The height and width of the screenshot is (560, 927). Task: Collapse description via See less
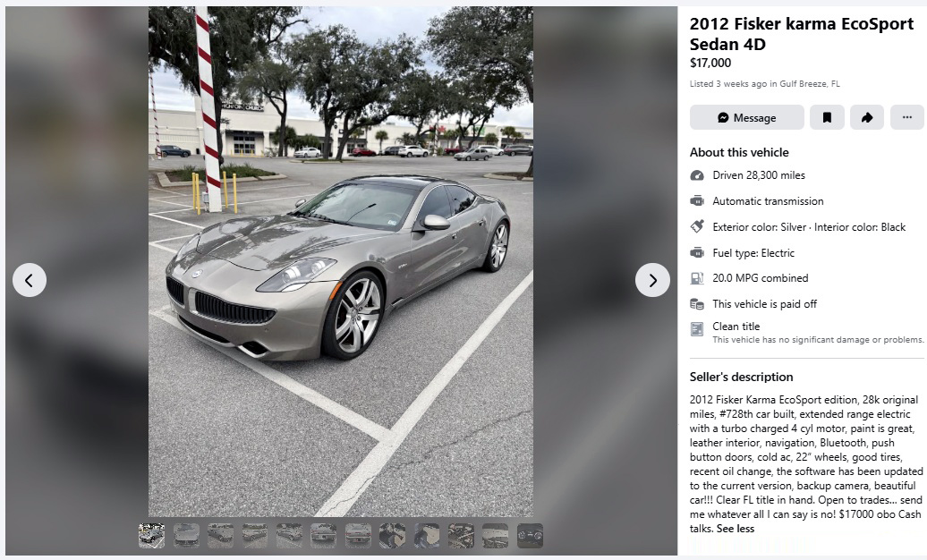click(x=736, y=529)
